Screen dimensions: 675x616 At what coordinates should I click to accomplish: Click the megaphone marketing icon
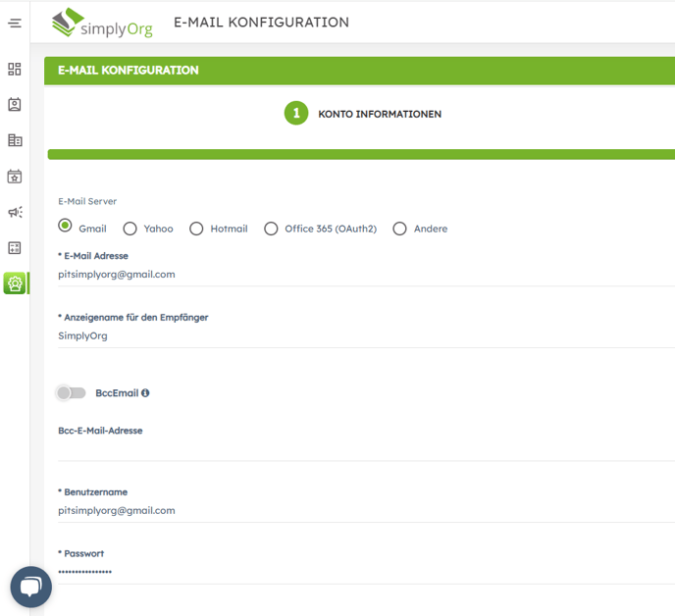(15, 212)
